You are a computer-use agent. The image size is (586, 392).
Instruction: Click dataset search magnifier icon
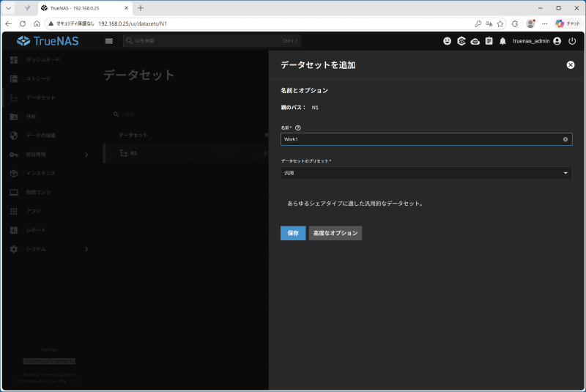[x=116, y=114]
